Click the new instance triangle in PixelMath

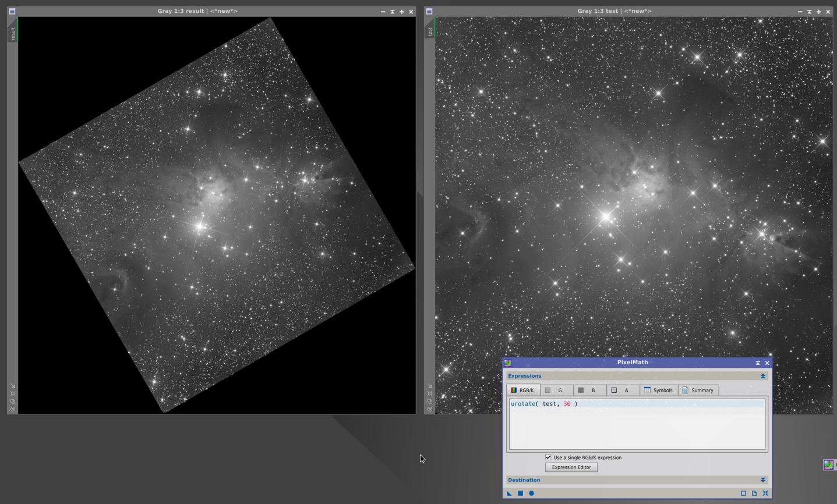tap(509, 494)
